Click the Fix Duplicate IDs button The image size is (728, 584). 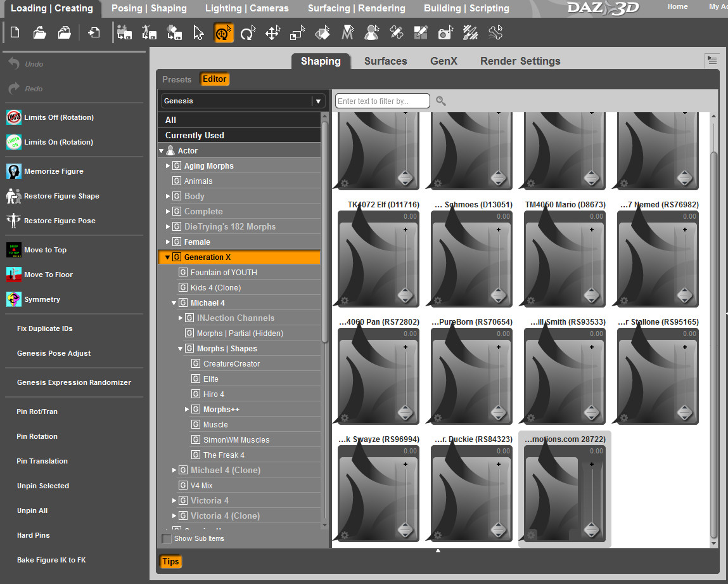click(x=45, y=328)
